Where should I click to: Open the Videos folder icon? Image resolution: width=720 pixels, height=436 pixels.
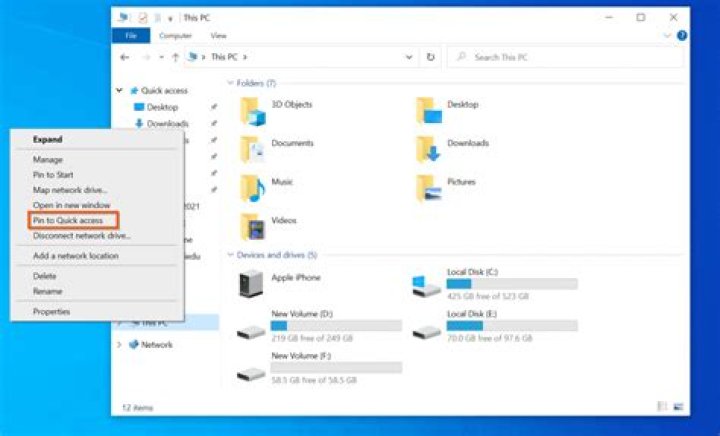point(254,225)
